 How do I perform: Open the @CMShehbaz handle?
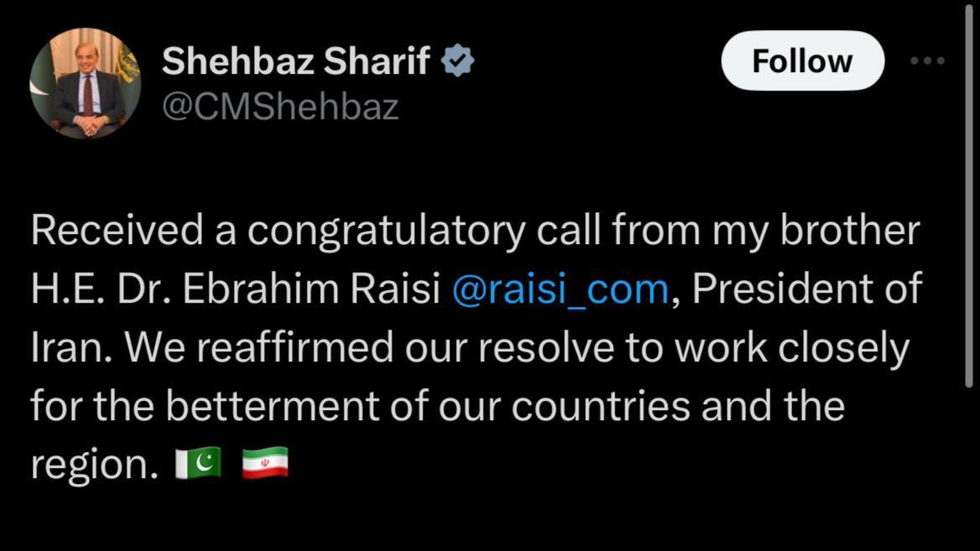(280, 107)
